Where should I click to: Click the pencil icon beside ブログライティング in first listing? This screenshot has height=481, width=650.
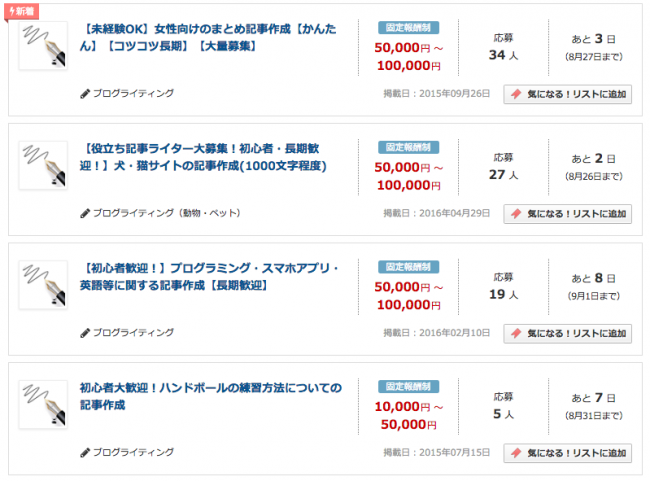click(x=85, y=94)
